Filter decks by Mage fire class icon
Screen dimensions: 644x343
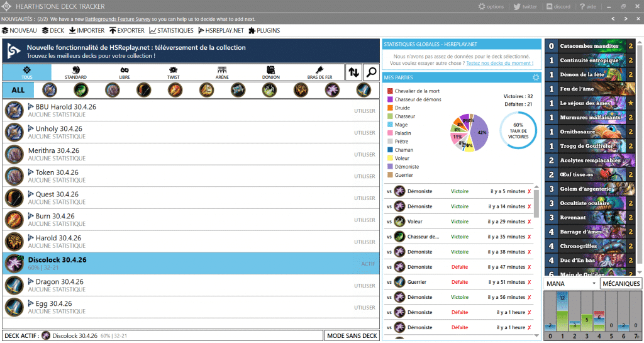coord(175,89)
